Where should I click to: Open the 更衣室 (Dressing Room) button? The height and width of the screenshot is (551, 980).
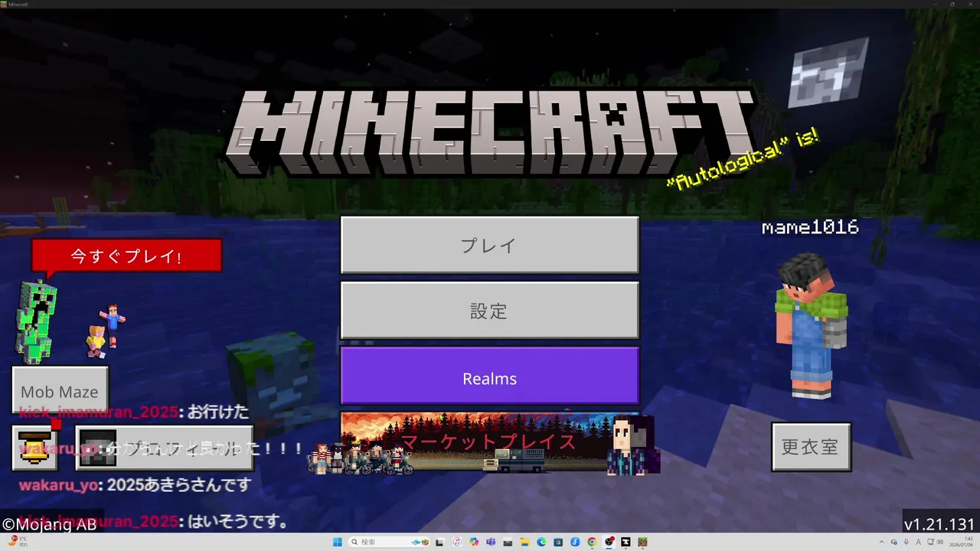[811, 447]
